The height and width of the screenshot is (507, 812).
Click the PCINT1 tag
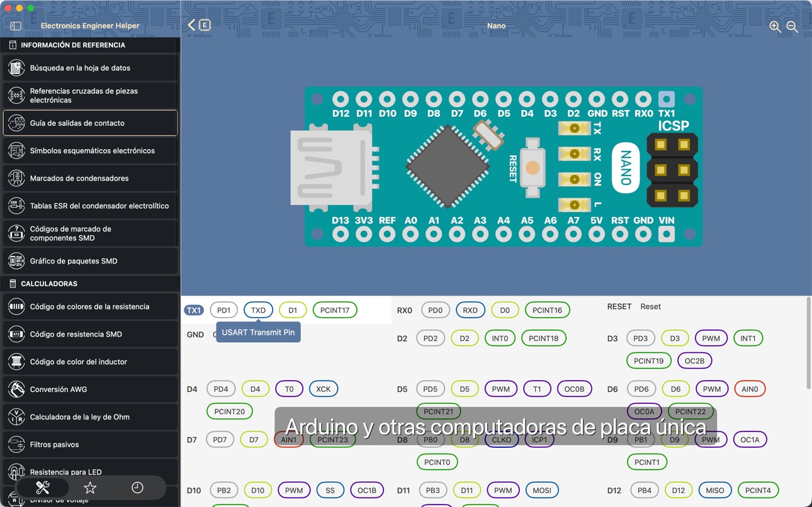(647, 462)
